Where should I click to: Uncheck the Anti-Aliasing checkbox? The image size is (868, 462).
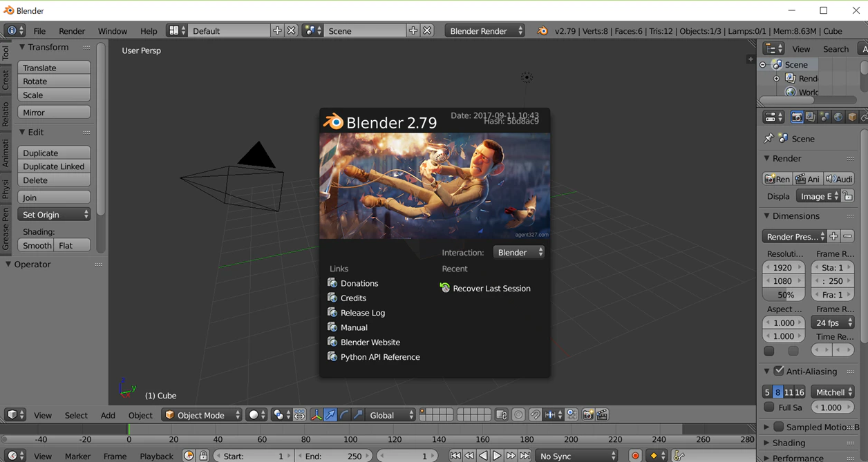[779, 371]
